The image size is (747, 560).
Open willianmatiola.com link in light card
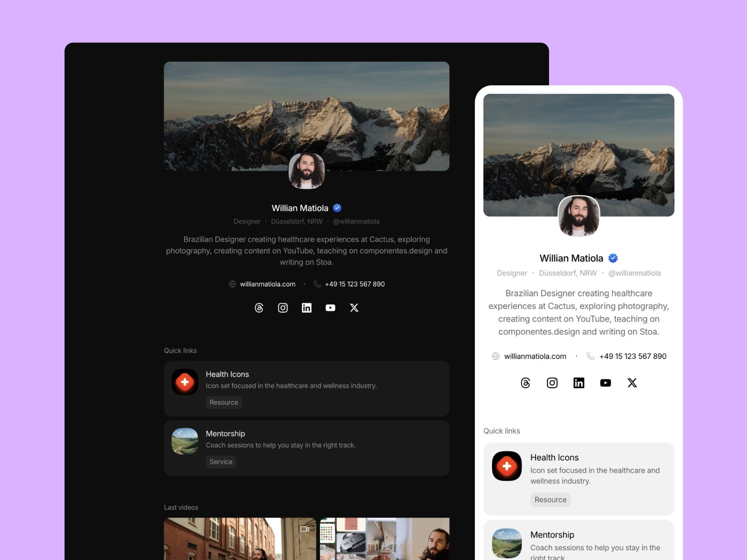(x=535, y=356)
